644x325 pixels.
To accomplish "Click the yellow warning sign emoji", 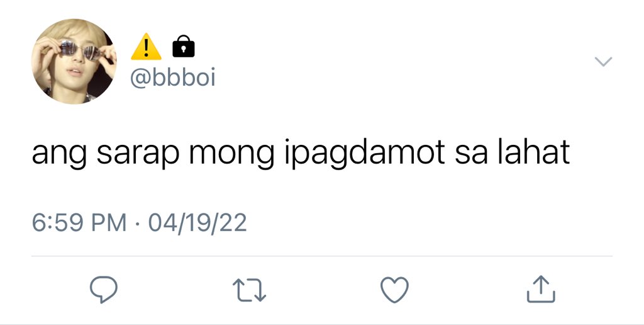I will click(146, 47).
